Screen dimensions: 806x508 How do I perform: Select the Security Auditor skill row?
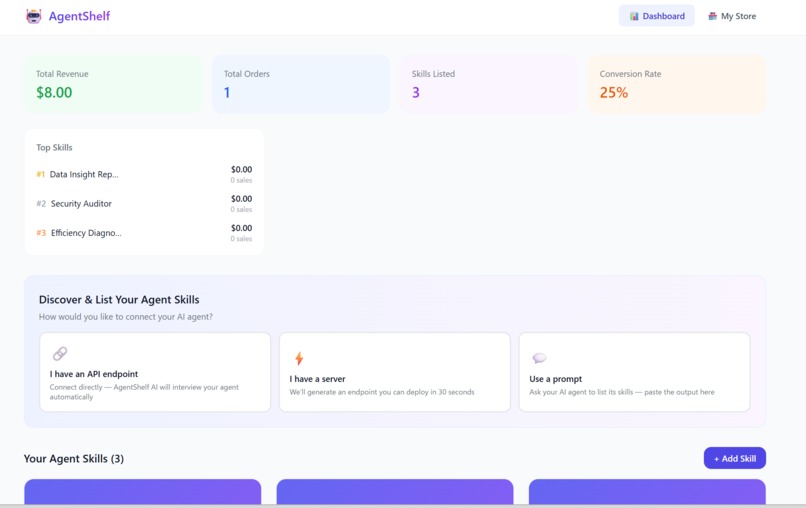point(144,204)
